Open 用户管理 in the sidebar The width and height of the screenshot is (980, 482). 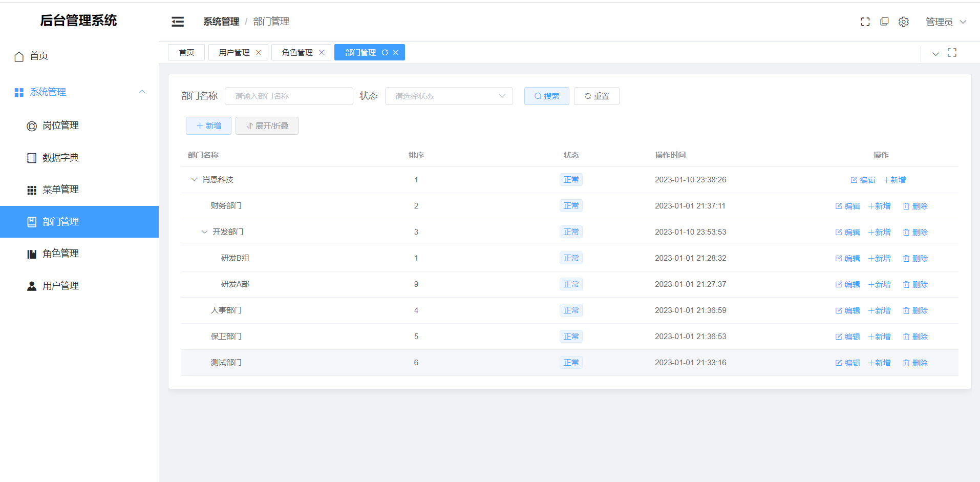point(79,286)
